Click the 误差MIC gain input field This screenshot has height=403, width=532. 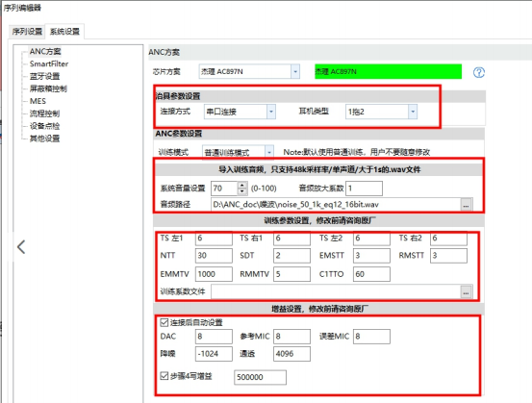(371, 337)
